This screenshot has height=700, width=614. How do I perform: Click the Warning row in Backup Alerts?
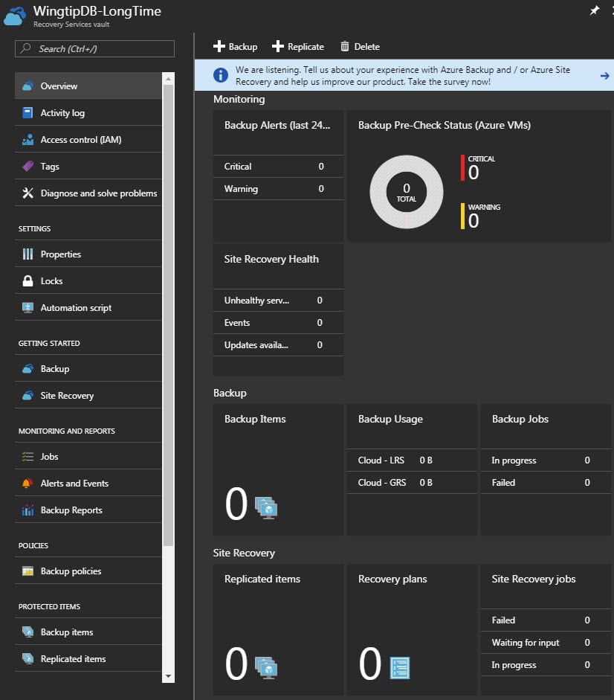pyautogui.click(x=279, y=188)
